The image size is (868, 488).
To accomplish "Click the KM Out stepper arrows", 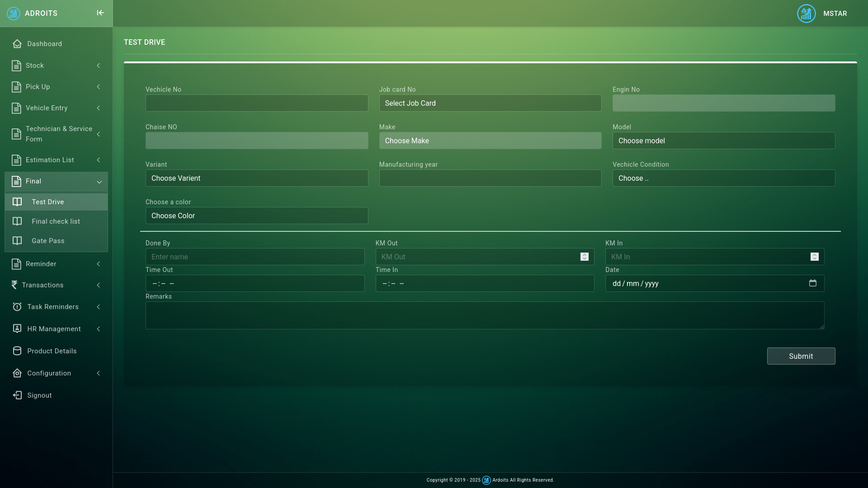I will click(584, 257).
